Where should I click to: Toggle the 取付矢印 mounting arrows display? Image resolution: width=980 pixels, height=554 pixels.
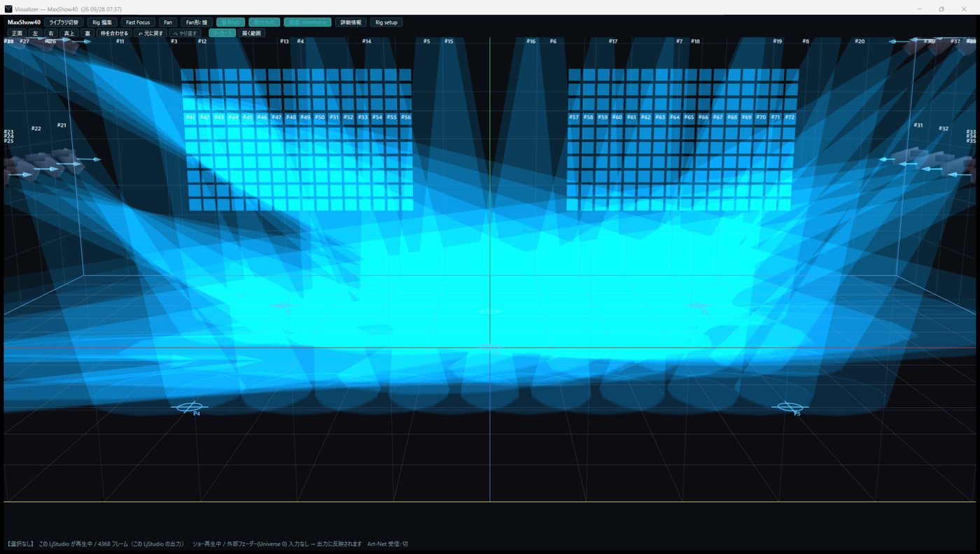click(x=264, y=22)
